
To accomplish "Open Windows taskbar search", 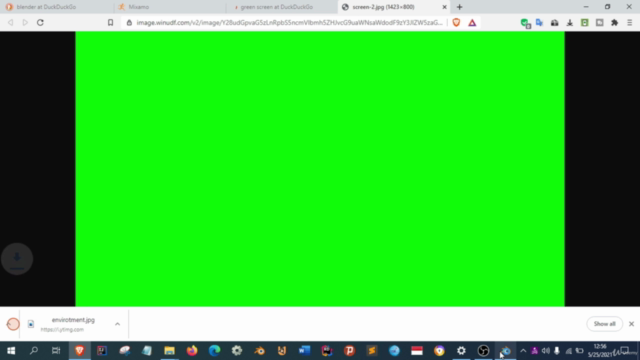I will tap(33, 351).
